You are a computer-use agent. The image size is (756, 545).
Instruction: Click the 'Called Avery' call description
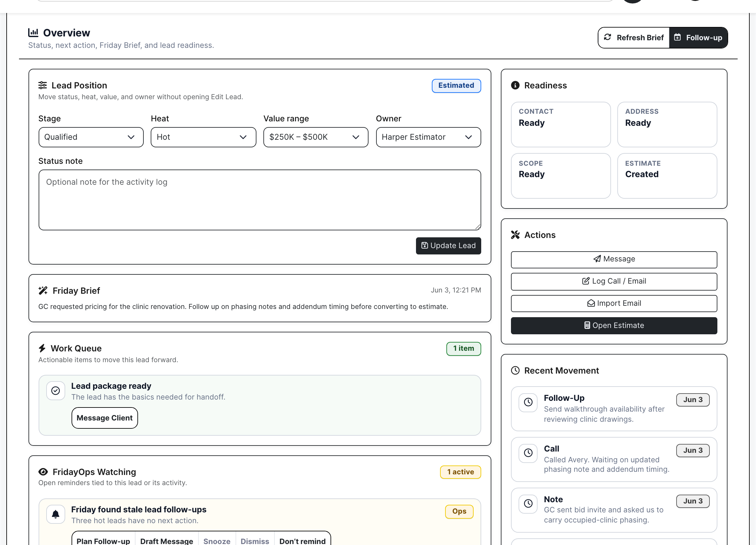(x=606, y=465)
